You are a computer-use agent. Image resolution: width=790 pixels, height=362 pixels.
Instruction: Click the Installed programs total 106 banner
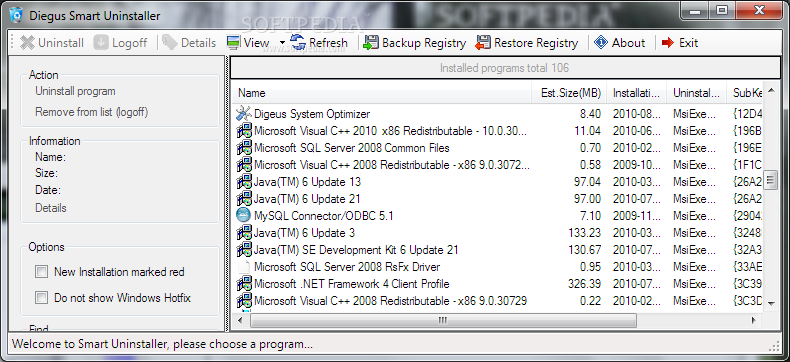point(504,68)
